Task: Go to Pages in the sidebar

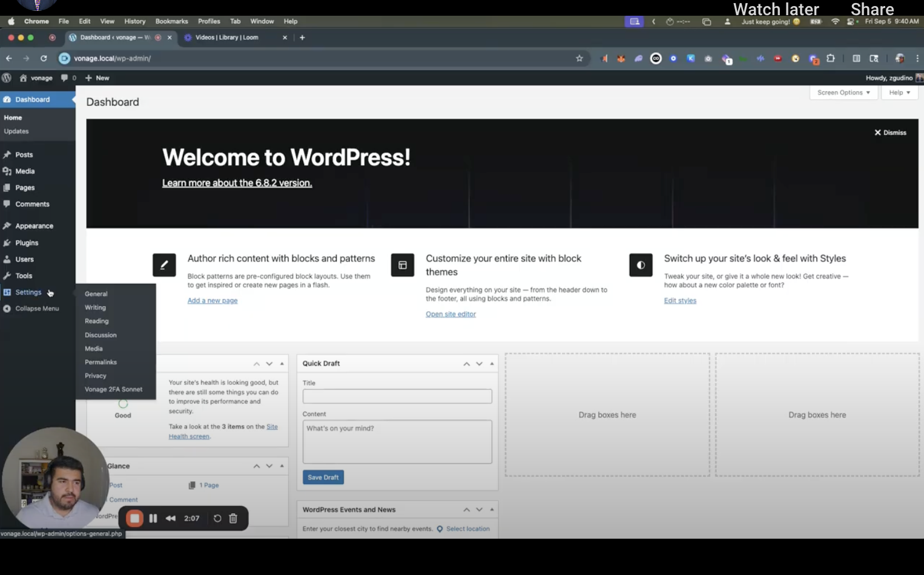Action: (25, 188)
